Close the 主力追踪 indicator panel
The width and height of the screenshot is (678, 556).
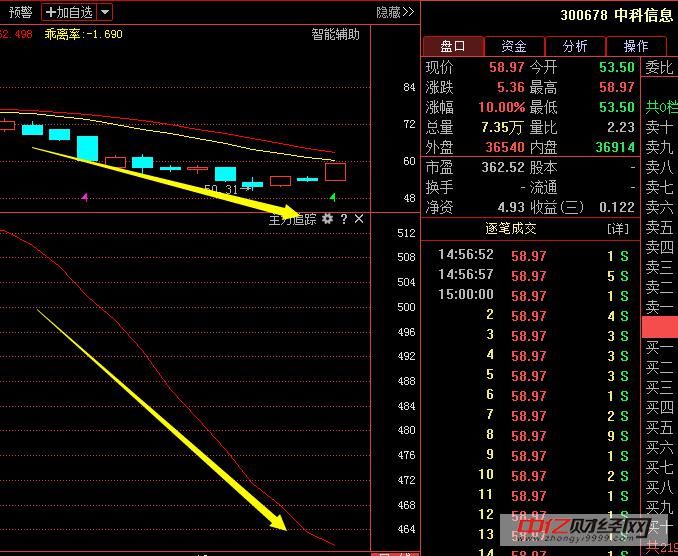click(x=359, y=219)
